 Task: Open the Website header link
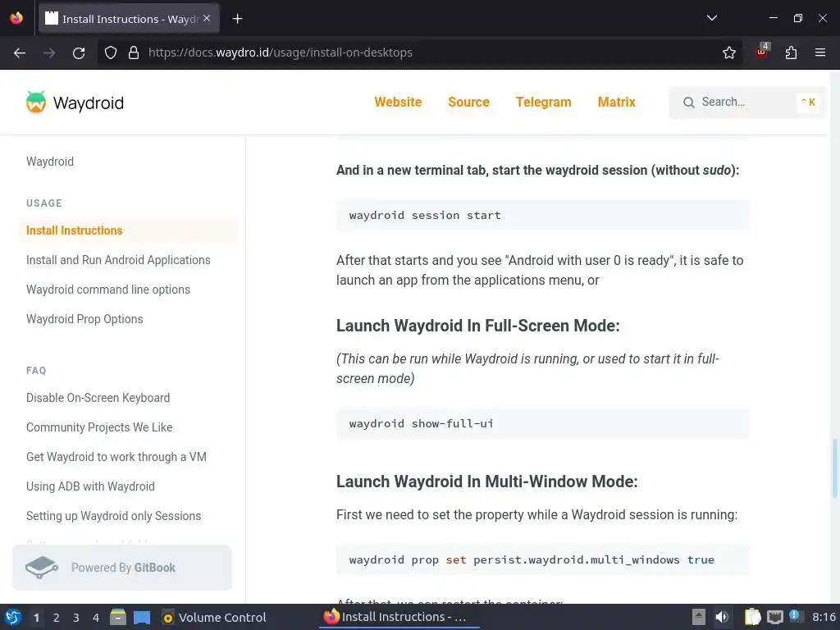(x=398, y=102)
